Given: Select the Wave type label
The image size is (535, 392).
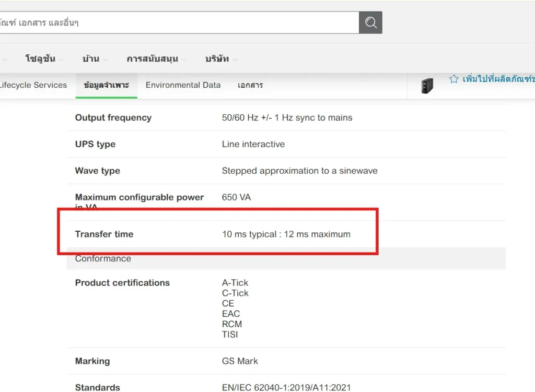Looking at the screenshot, I should [x=98, y=171].
